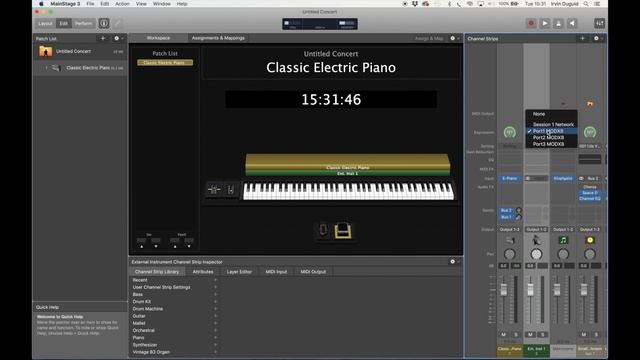Click the Send knob beside Bus 1

518,217
